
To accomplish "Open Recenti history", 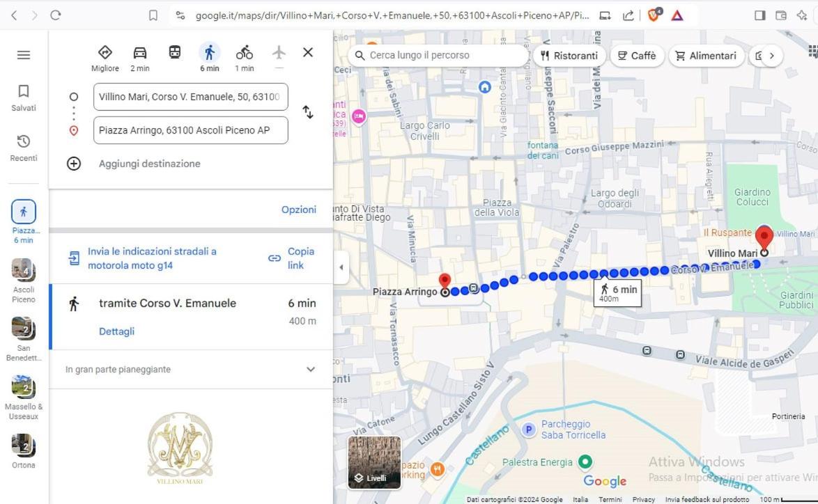I will pos(24,148).
